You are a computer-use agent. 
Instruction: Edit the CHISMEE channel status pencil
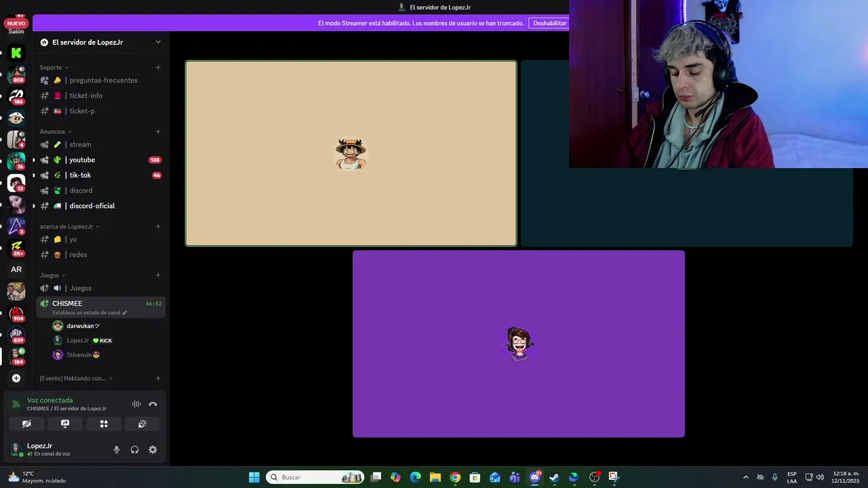click(x=125, y=312)
